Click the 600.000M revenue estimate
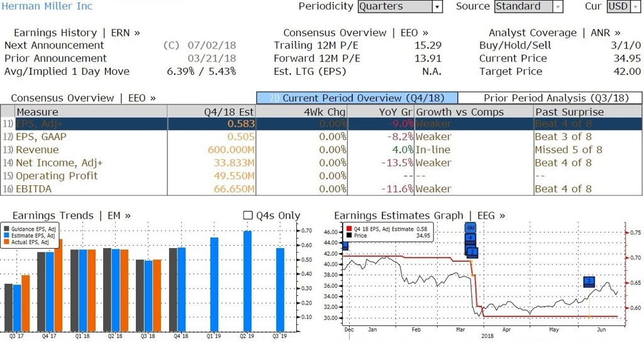 point(231,150)
